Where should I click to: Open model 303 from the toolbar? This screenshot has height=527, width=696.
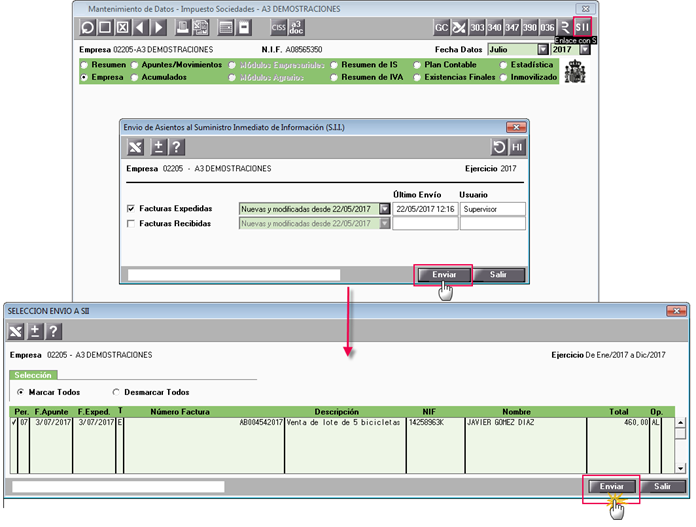pyautogui.click(x=477, y=28)
